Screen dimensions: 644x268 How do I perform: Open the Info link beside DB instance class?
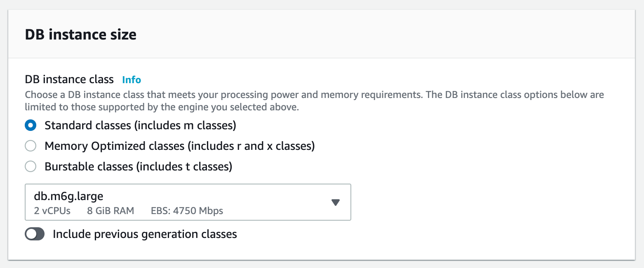(131, 79)
